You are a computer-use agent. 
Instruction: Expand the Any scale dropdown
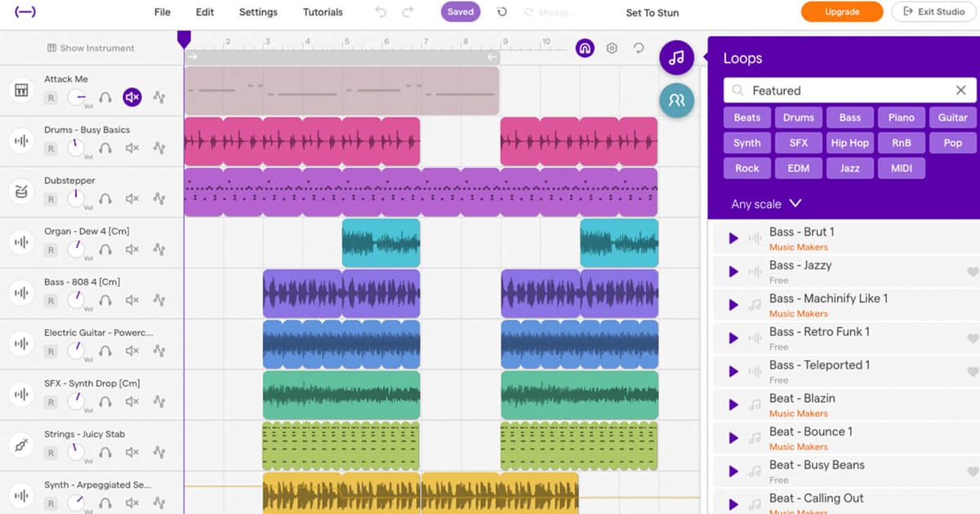[x=766, y=204]
